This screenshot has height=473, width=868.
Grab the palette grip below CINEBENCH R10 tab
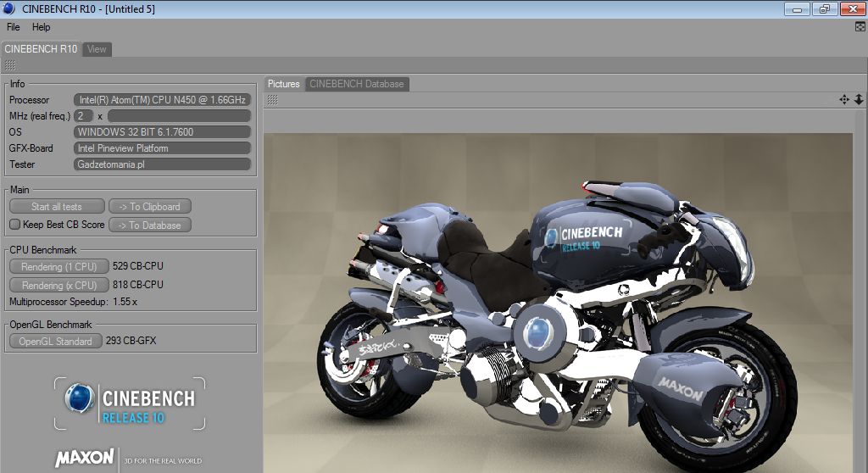(x=10, y=65)
